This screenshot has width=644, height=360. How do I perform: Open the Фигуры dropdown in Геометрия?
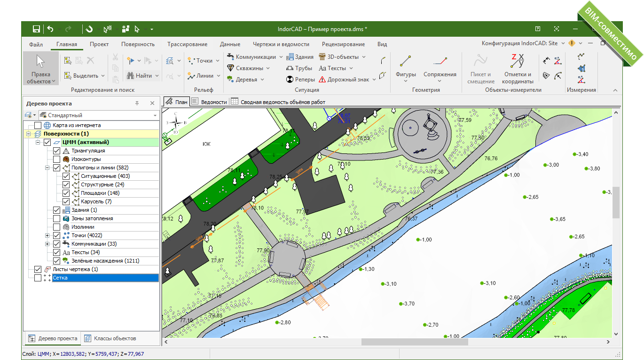coord(406,78)
